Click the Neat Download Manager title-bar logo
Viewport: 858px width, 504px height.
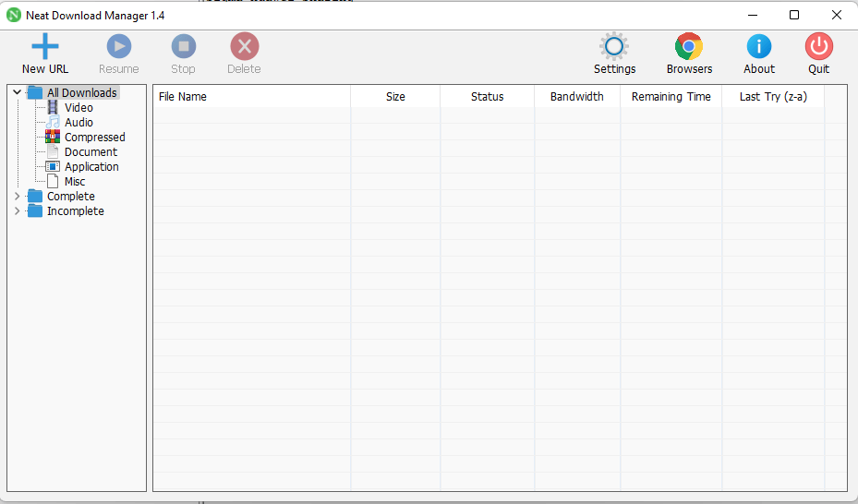click(14, 16)
